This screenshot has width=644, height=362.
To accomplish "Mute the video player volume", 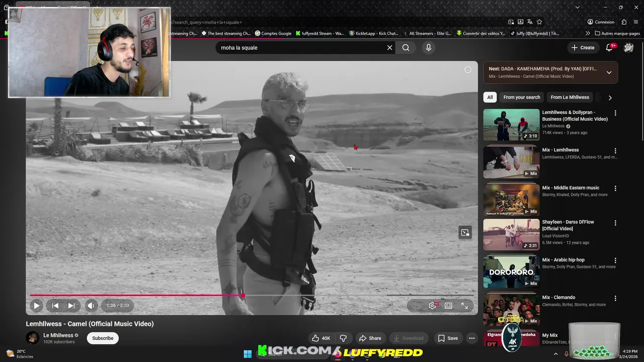I will coord(91,305).
